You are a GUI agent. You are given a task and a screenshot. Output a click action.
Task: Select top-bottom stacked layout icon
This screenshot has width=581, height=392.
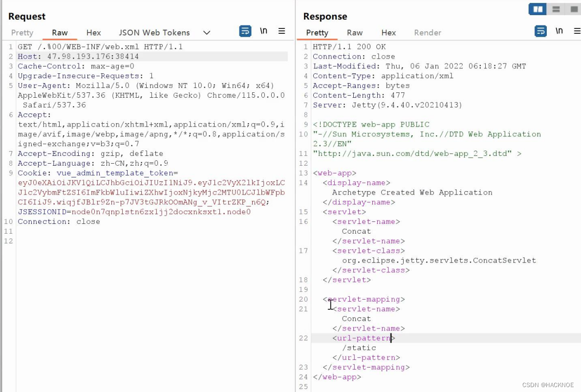pyautogui.click(x=556, y=9)
